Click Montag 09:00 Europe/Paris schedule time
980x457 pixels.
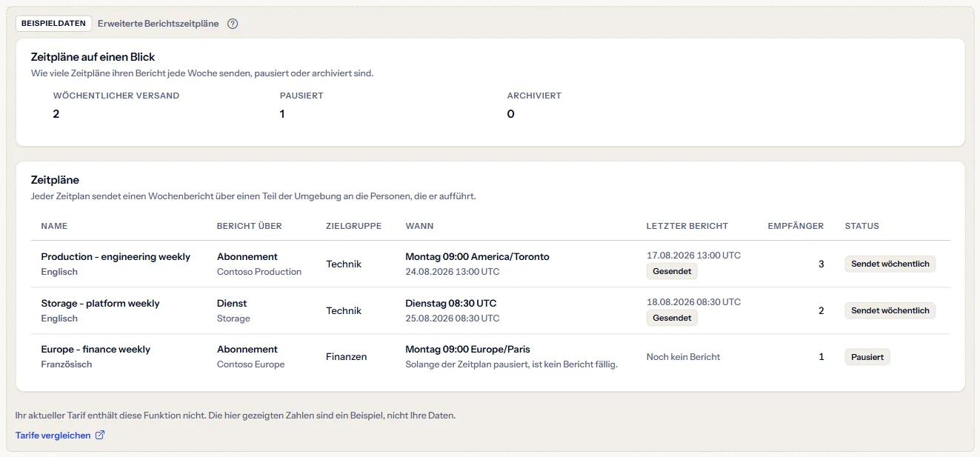pyautogui.click(x=468, y=350)
